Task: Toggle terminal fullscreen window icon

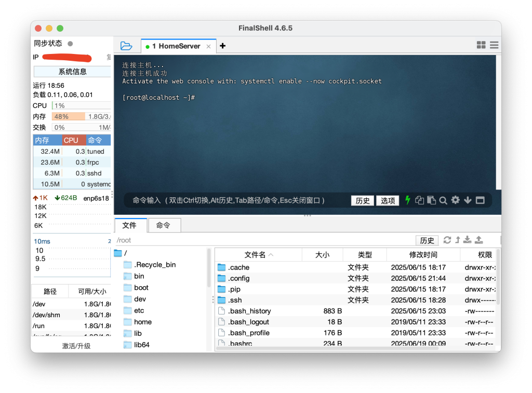Action: 480,200
